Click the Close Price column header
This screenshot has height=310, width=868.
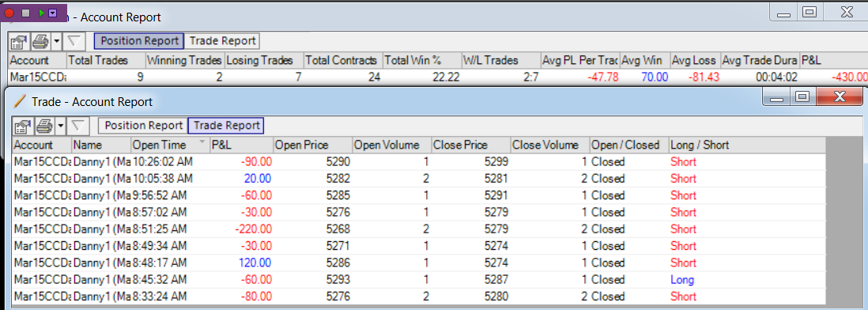470,145
